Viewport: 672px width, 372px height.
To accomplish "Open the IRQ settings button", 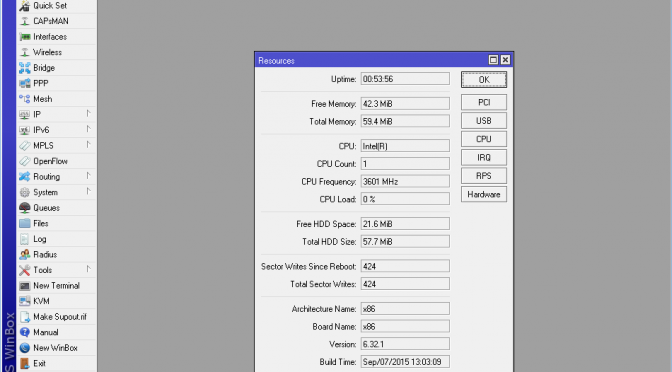I will point(484,158).
